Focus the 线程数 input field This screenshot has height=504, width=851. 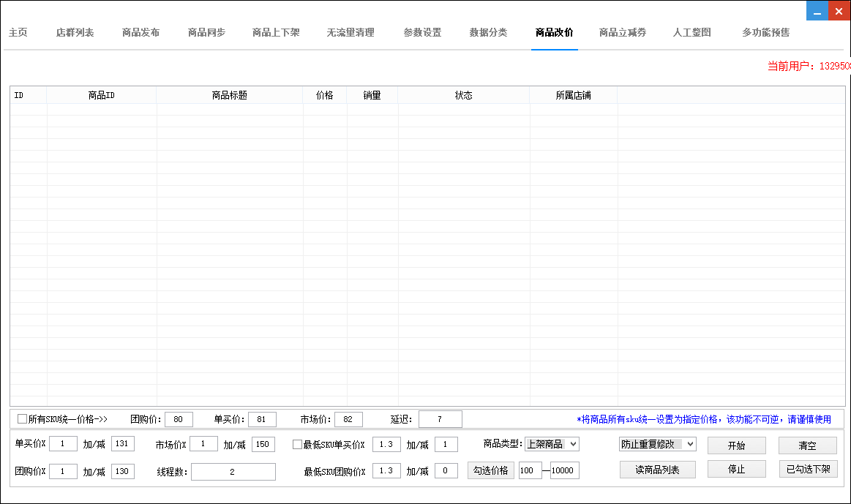[x=231, y=472]
